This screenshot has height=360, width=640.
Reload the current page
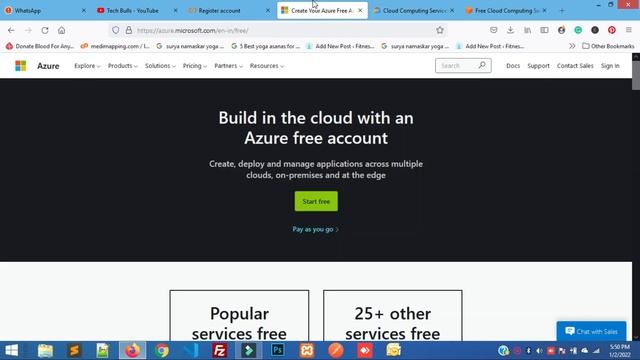pos(45,30)
